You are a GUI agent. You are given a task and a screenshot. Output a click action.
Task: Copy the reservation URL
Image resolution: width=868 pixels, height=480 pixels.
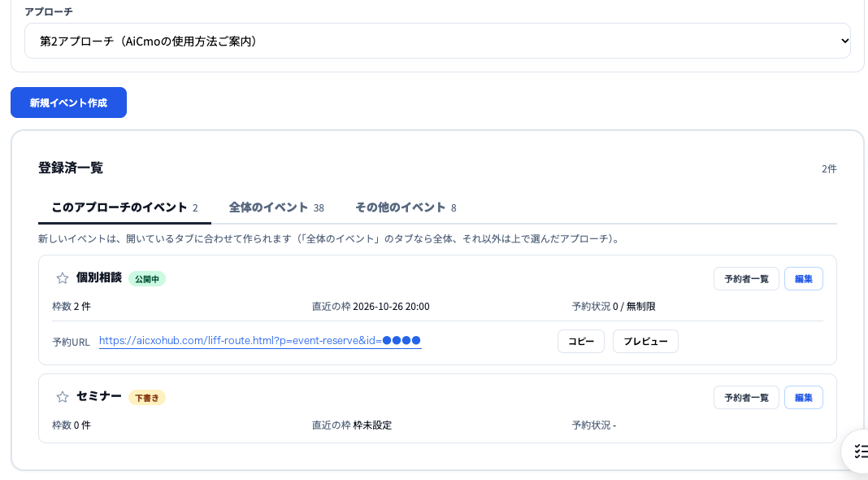pyautogui.click(x=580, y=342)
